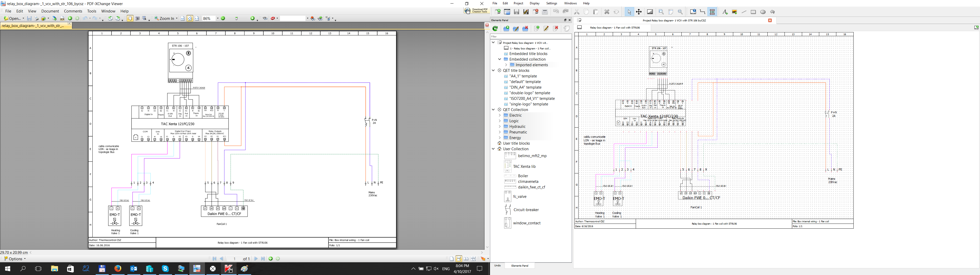The width and height of the screenshot is (980, 275).
Task: Reload the elements collection with green arrow
Action: (x=495, y=29)
